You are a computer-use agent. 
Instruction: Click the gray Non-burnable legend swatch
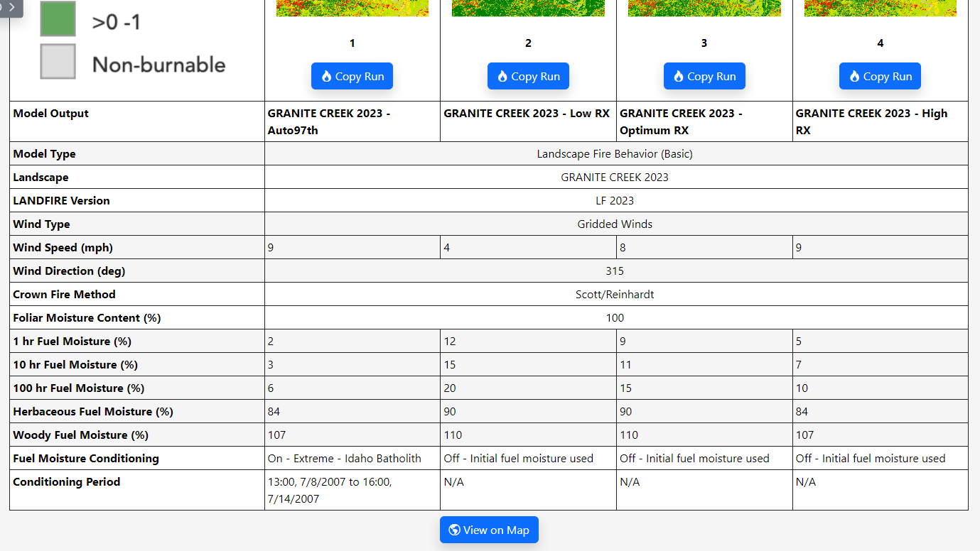point(58,61)
